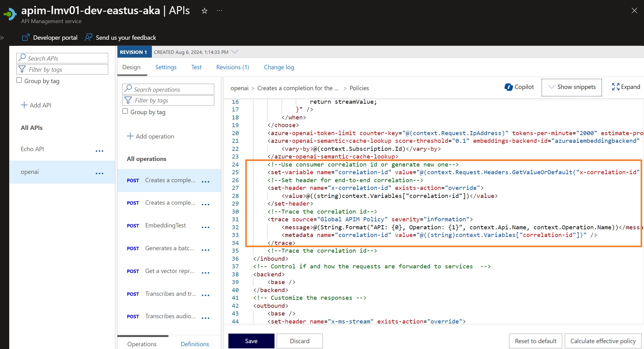Select the POST Transcribes and translates operation

(x=161, y=294)
